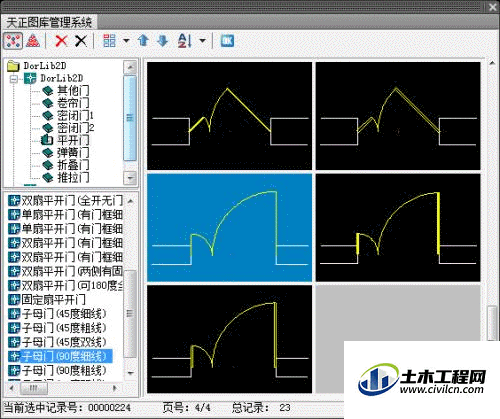The width and height of the screenshot is (500, 419).
Task: Click the preview pane scroll up arrow
Action: (x=492, y=63)
